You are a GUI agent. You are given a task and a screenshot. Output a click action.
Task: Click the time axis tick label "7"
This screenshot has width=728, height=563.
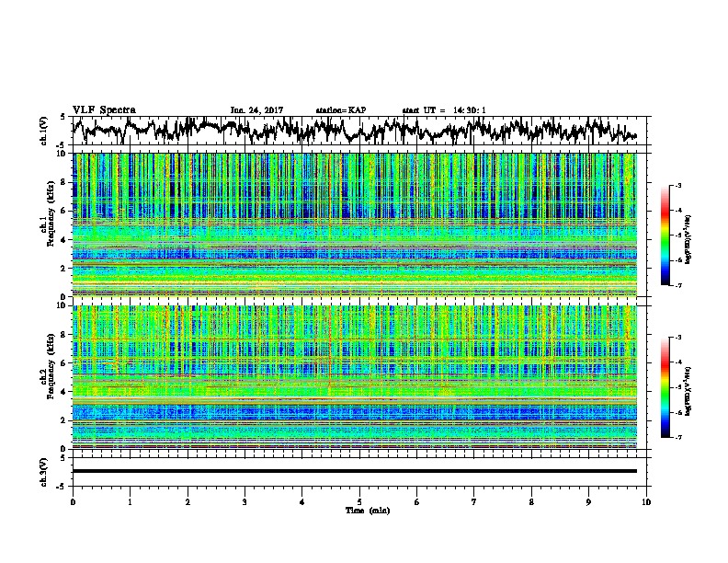click(474, 502)
